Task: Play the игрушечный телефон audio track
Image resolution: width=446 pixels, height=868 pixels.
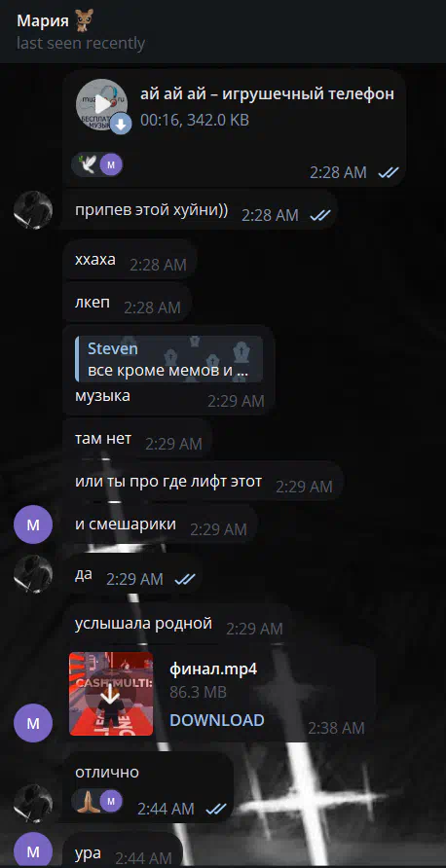Action: click(x=97, y=105)
